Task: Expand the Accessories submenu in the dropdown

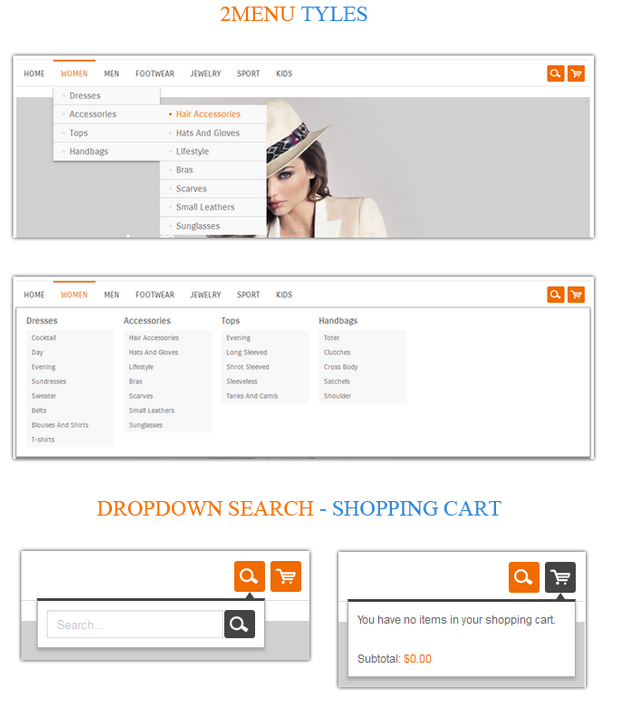Action: click(x=93, y=114)
